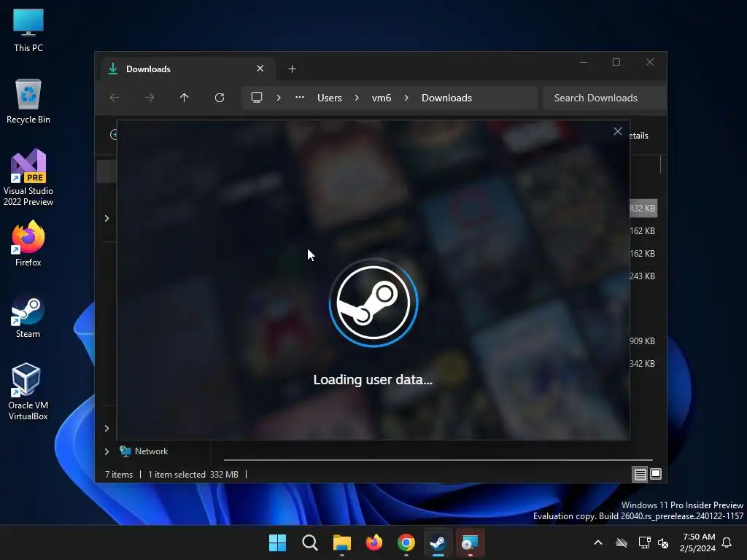This screenshot has width=747, height=560.
Task: Show hidden breadcrumb path ellipsis
Action: [300, 97]
